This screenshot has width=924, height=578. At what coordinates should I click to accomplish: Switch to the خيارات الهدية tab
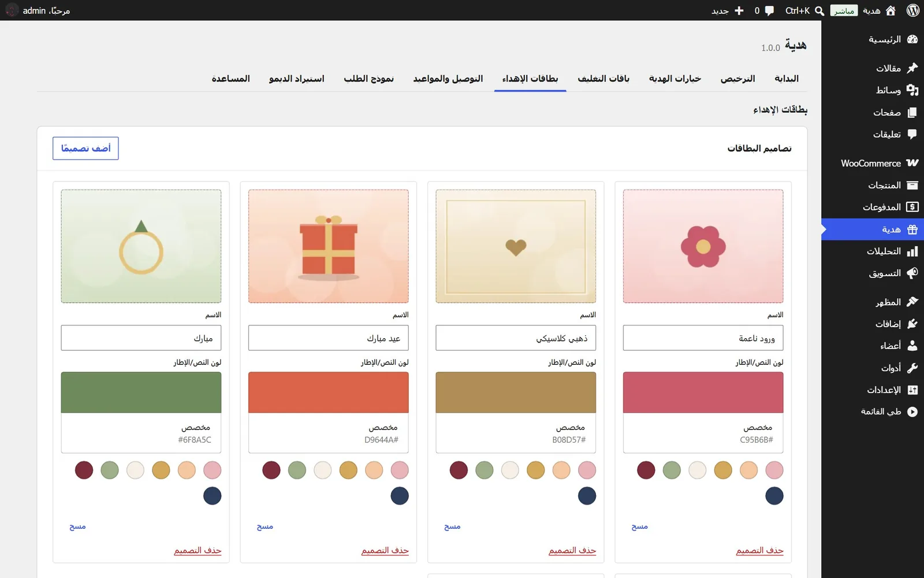675,79
